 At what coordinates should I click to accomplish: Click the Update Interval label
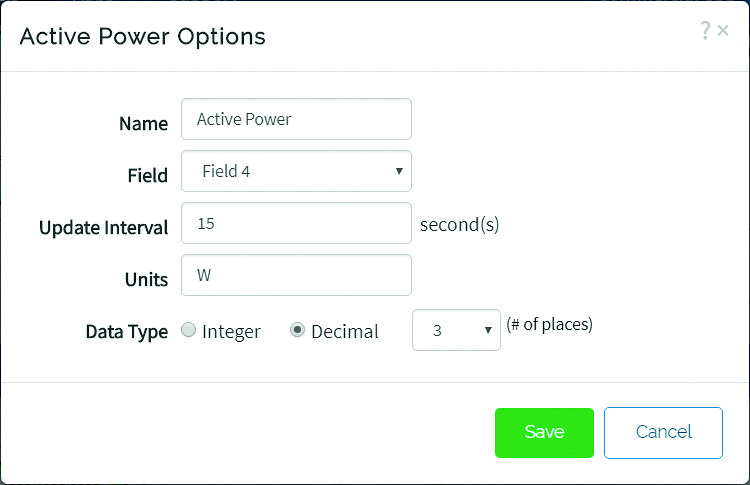(x=103, y=227)
